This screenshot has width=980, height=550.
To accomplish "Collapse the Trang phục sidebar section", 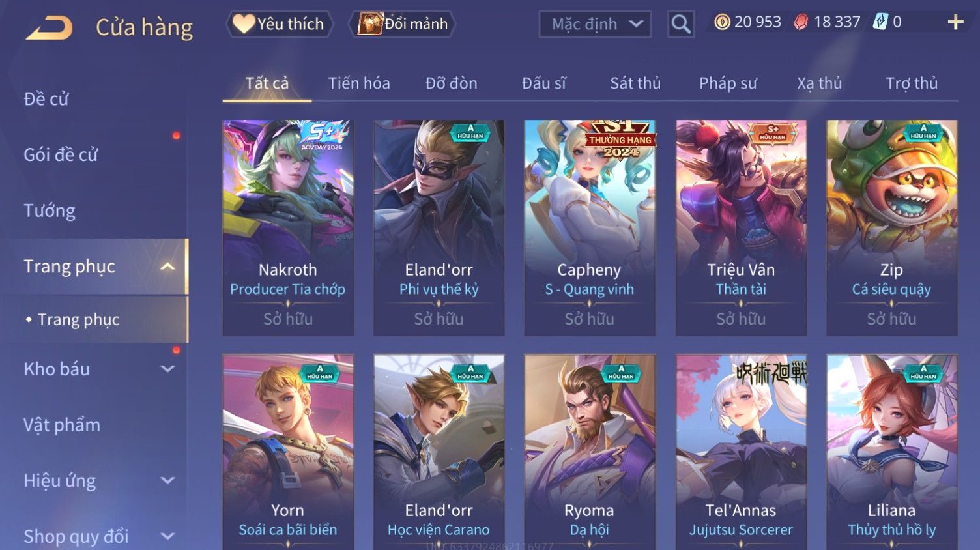I will coord(167,267).
